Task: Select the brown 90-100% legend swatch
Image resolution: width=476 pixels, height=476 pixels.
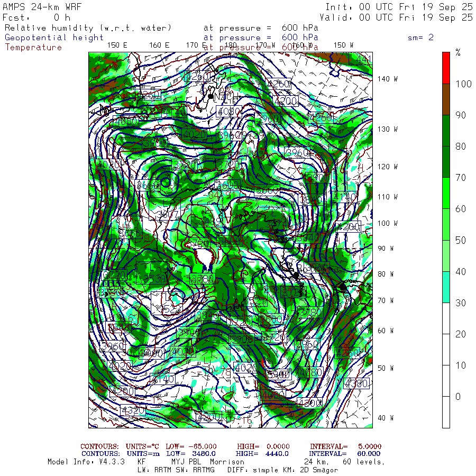Action: [446, 99]
